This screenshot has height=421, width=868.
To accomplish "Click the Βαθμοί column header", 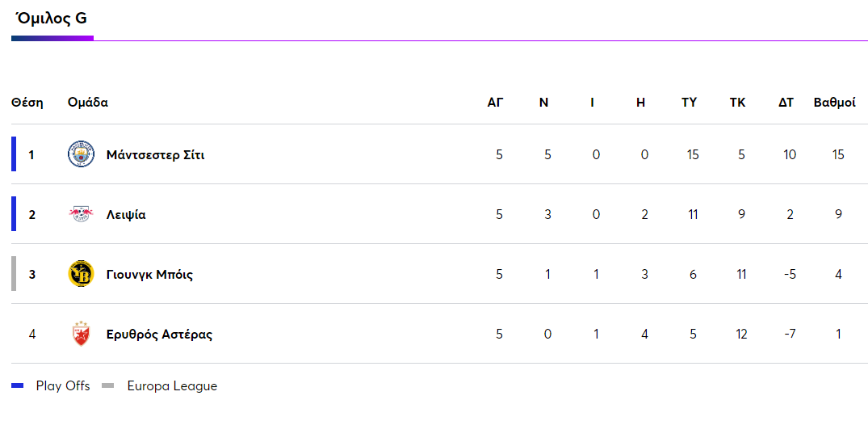I will (834, 103).
